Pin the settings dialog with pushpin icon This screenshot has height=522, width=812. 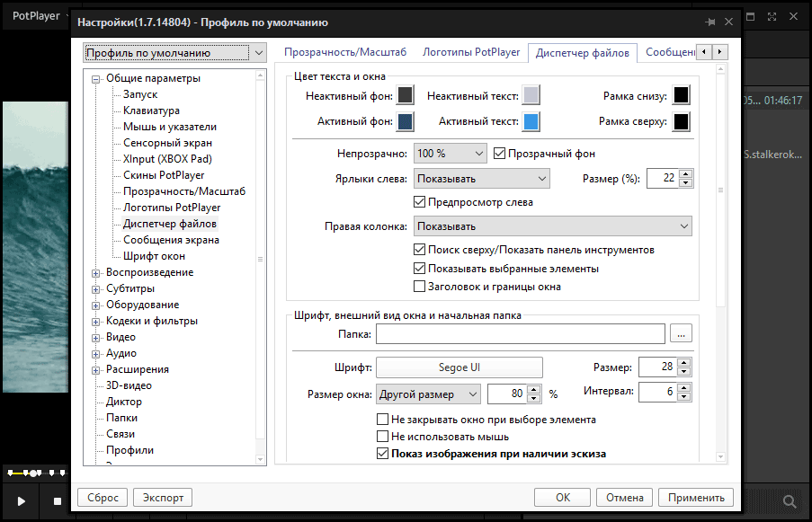[710, 22]
